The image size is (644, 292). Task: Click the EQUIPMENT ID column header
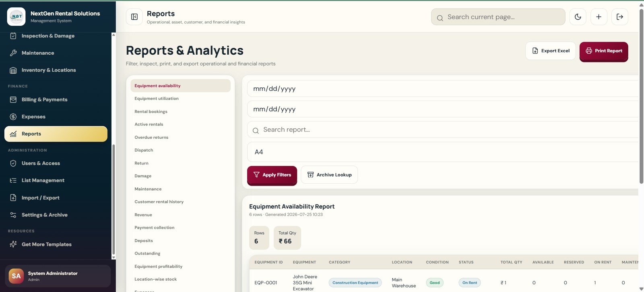(x=268, y=262)
